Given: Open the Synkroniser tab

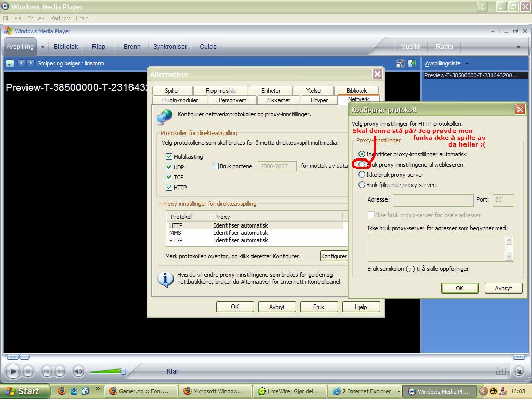Looking at the screenshot, I should pos(170,46).
